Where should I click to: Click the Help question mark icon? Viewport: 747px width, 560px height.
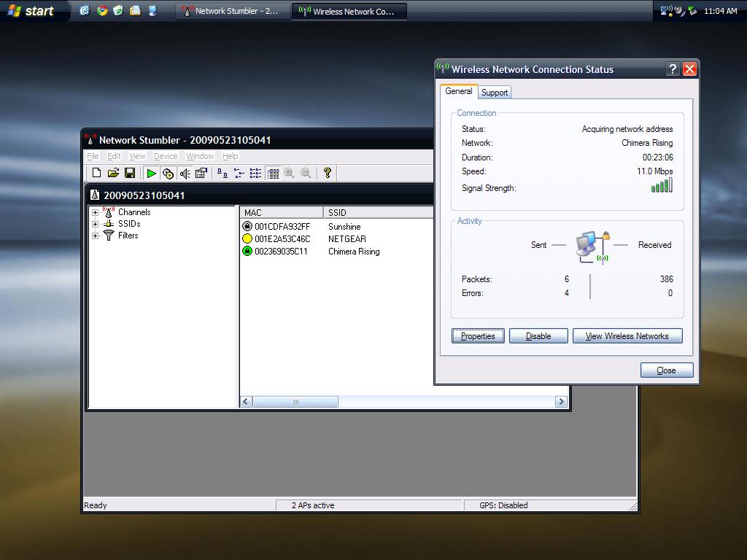327,173
